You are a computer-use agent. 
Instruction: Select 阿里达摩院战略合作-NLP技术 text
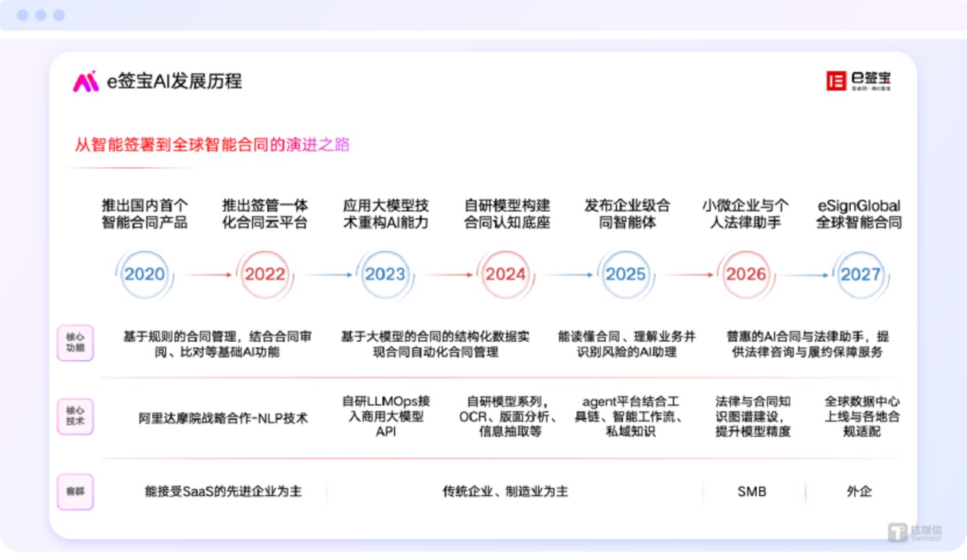pos(224,418)
